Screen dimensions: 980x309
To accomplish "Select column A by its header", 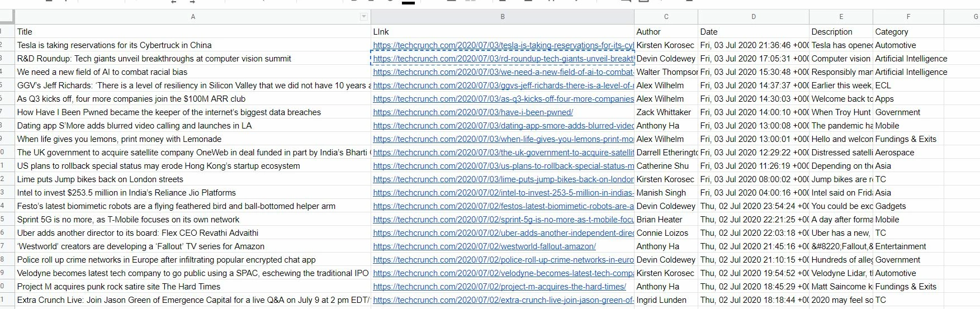I will 193,17.
